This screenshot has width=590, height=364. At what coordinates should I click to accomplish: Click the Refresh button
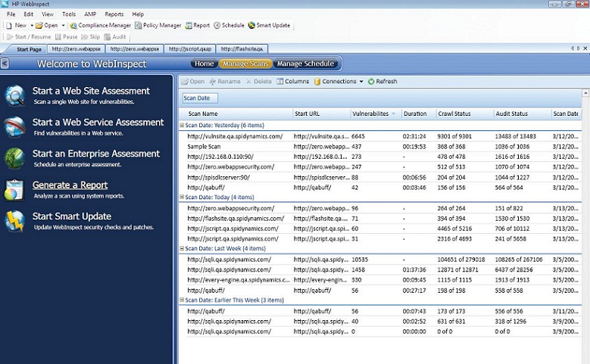pyautogui.click(x=382, y=81)
